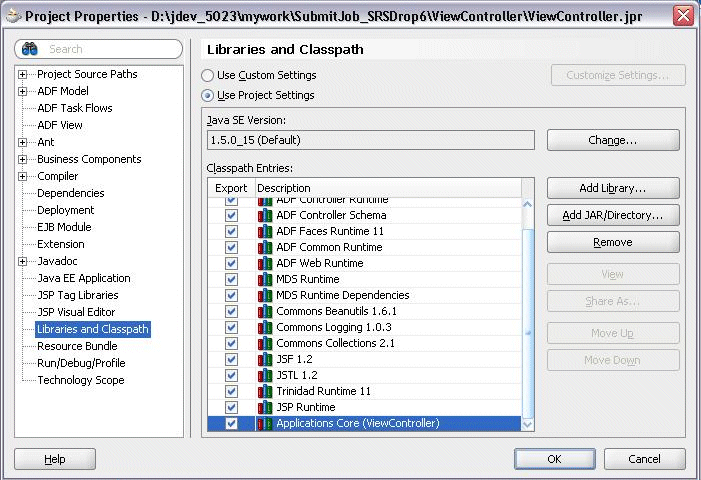Select EJB Module in the tree
The height and width of the screenshot is (480, 701).
pos(64,227)
